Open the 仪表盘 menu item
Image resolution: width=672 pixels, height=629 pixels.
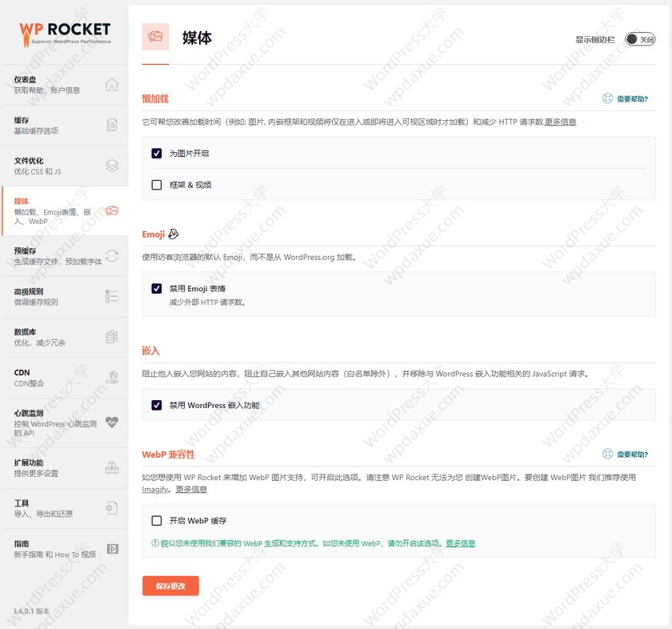(65, 85)
